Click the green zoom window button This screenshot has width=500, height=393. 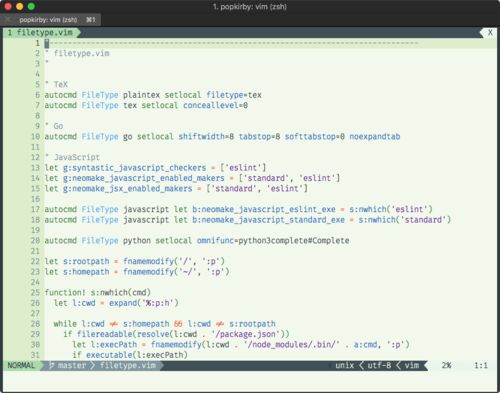pyautogui.click(x=31, y=6)
